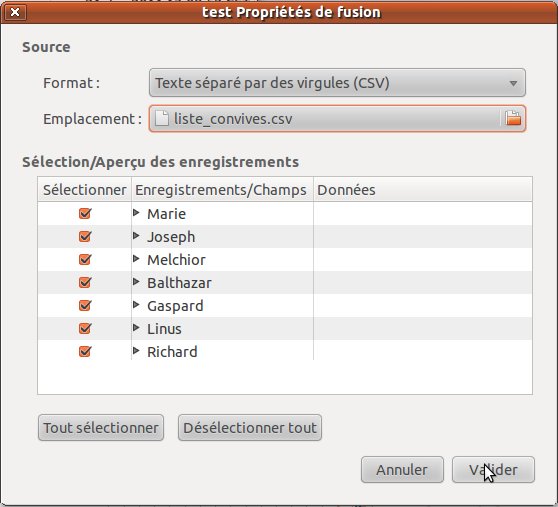Toggle the Gaspard checkbox off
Viewport: 558px width, 507px height.
[x=85, y=305]
